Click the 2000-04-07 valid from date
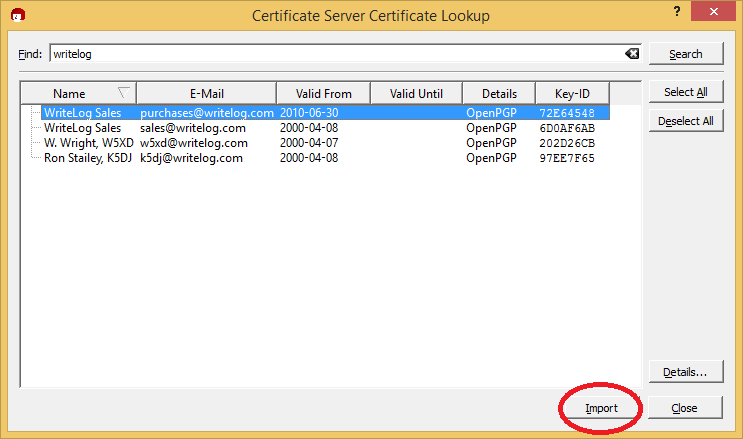Screen dimensions: 743x439 coord(309,143)
